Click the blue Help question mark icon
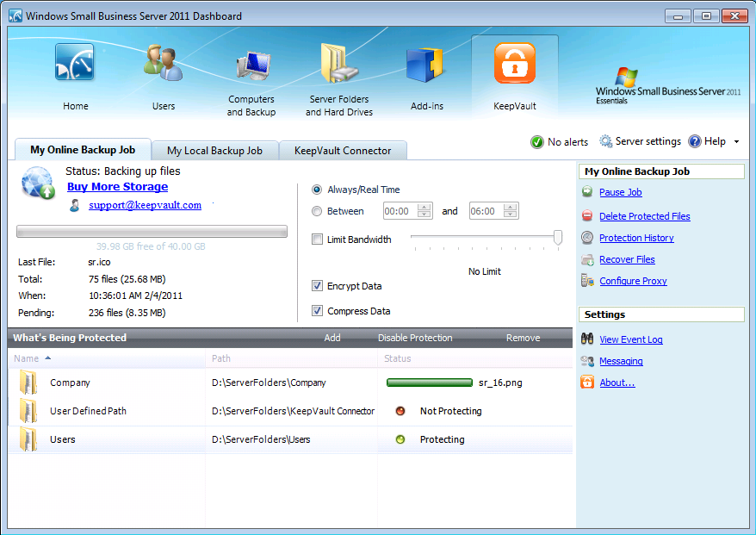 (694, 141)
